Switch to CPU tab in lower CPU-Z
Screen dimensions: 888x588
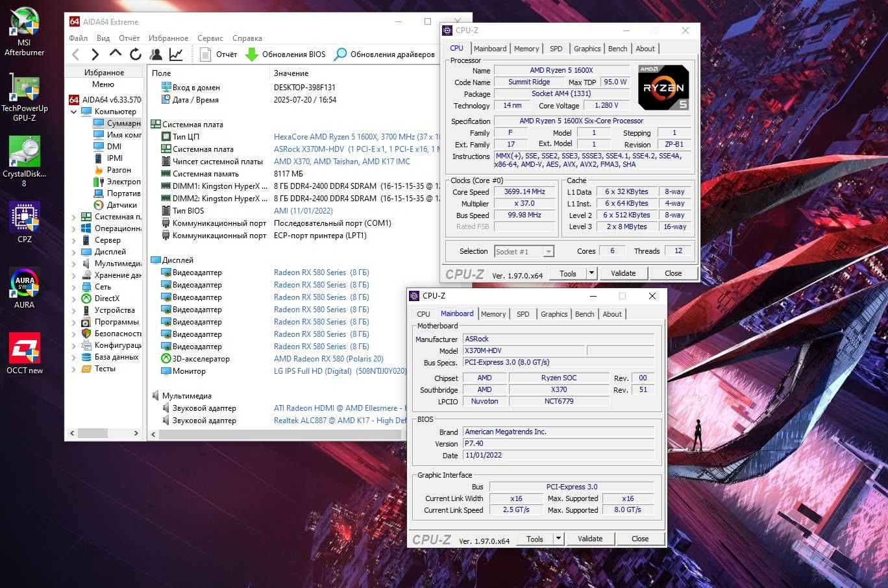[423, 314]
